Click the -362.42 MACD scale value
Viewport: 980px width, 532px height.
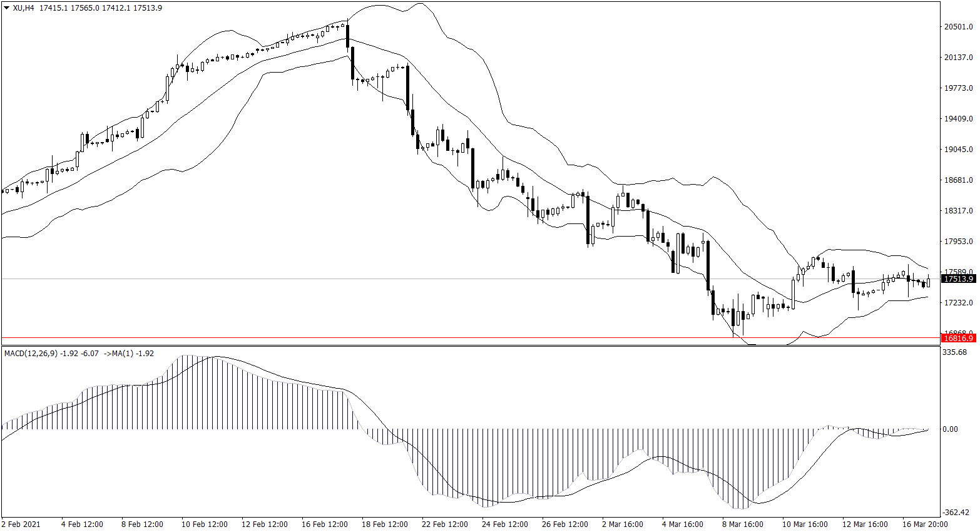pos(954,513)
